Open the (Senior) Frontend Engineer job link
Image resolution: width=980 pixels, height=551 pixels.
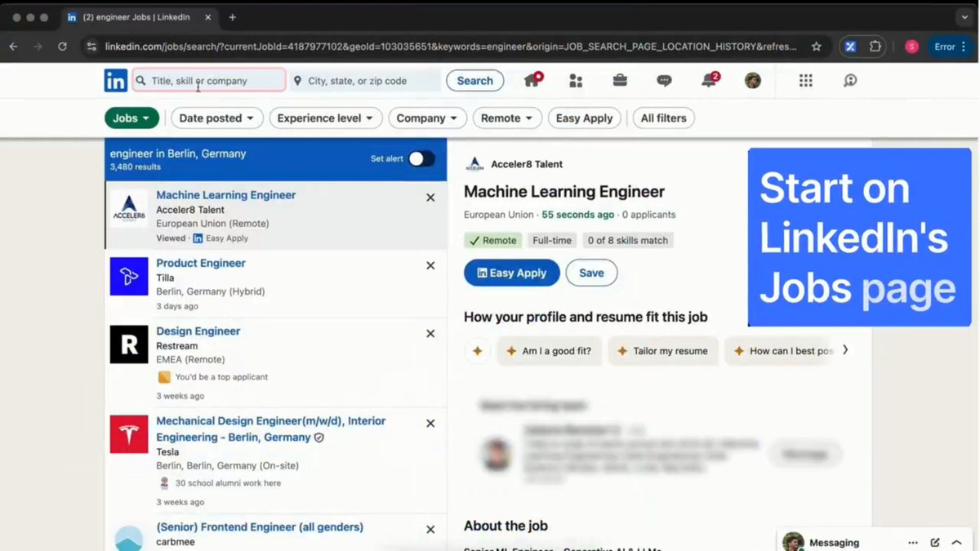click(260, 527)
